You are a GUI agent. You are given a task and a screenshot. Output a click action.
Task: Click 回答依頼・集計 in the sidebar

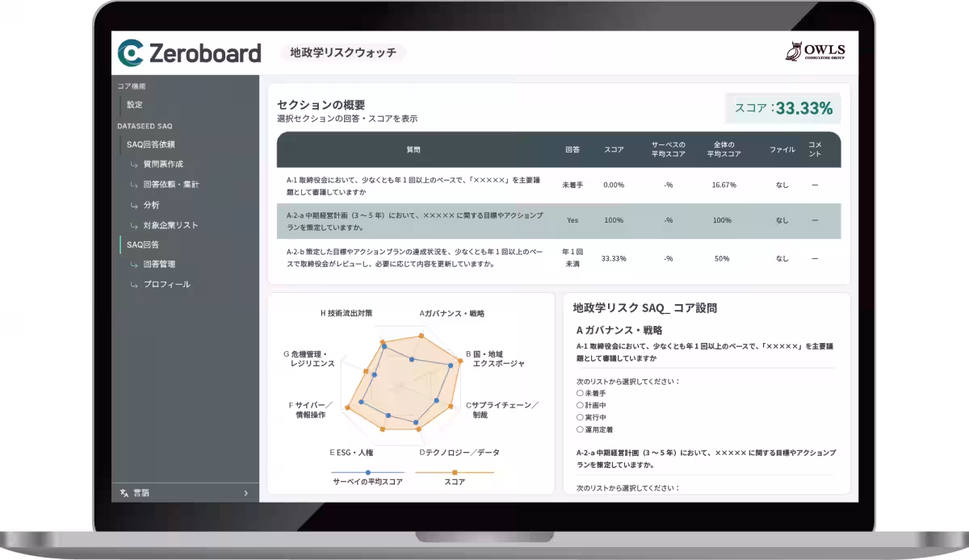[x=170, y=185]
